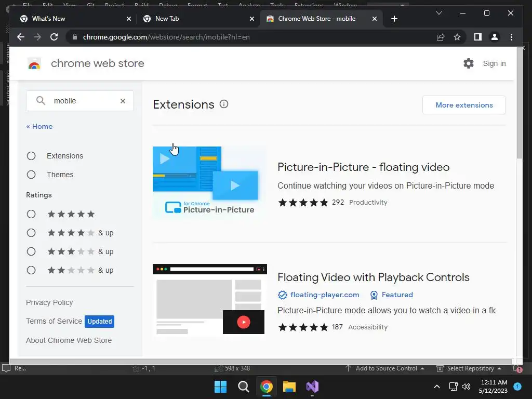
Task: Open About Chrome Web Store link
Action: point(69,340)
